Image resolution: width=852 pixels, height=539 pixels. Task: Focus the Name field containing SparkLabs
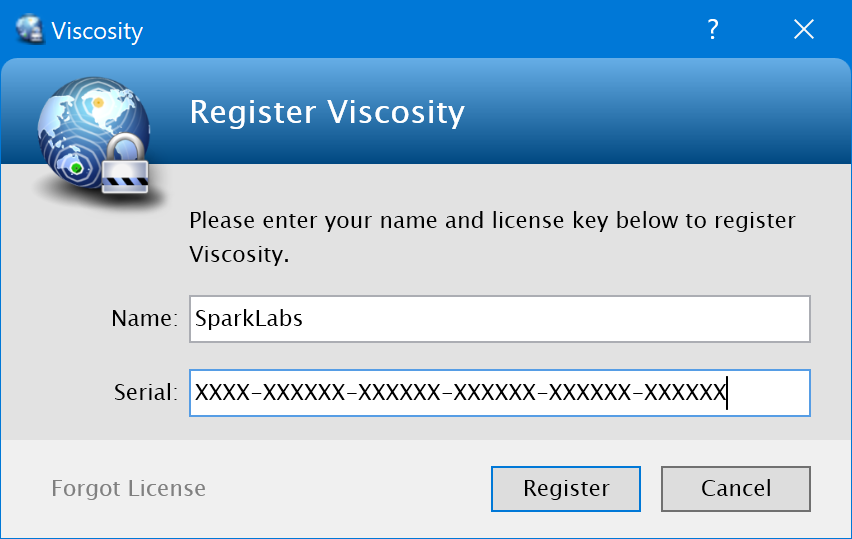(x=499, y=319)
